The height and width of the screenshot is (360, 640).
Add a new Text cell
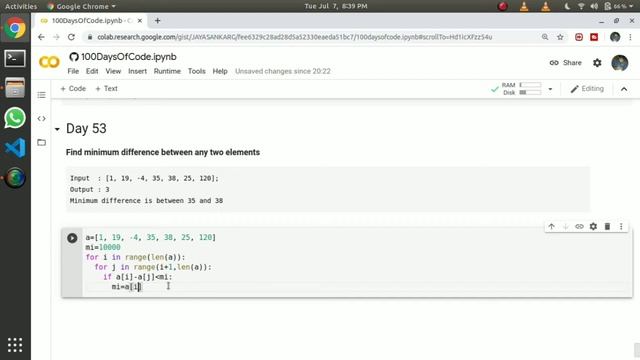pyautogui.click(x=107, y=89)
